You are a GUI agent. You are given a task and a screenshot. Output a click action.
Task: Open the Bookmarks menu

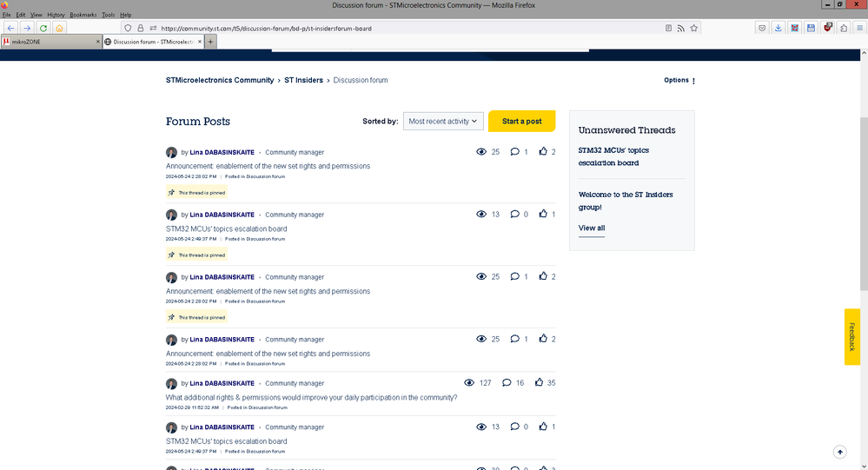click(x=83, y=15)
